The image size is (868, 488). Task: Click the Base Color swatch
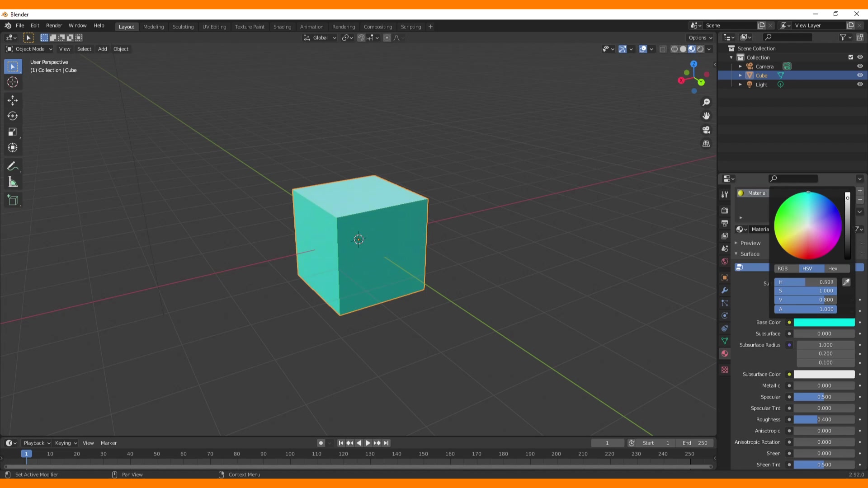click(x=825, y=322)
